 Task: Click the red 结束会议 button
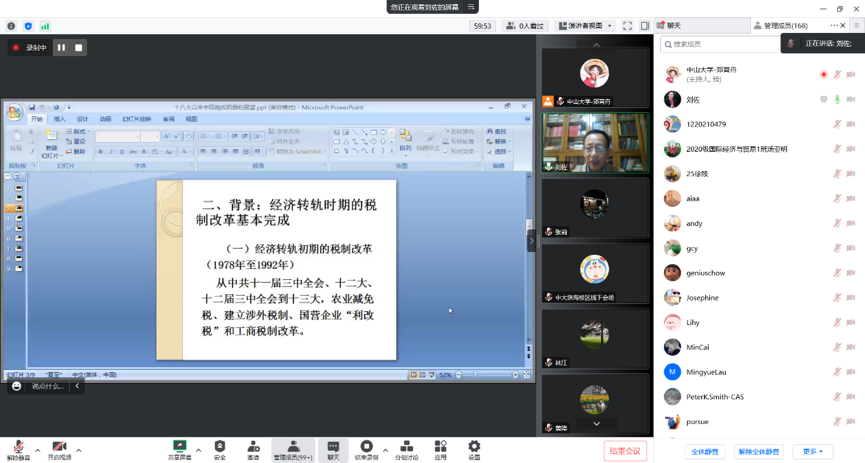(625, 451)
